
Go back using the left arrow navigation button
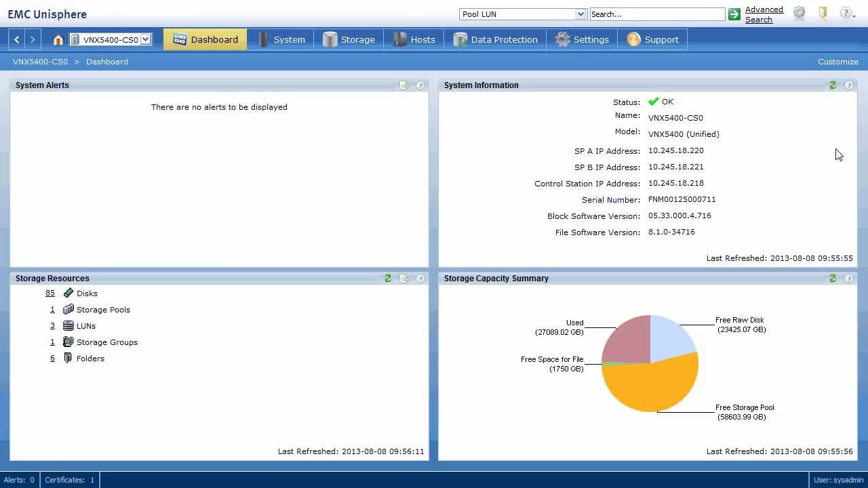tap(17, 39)
